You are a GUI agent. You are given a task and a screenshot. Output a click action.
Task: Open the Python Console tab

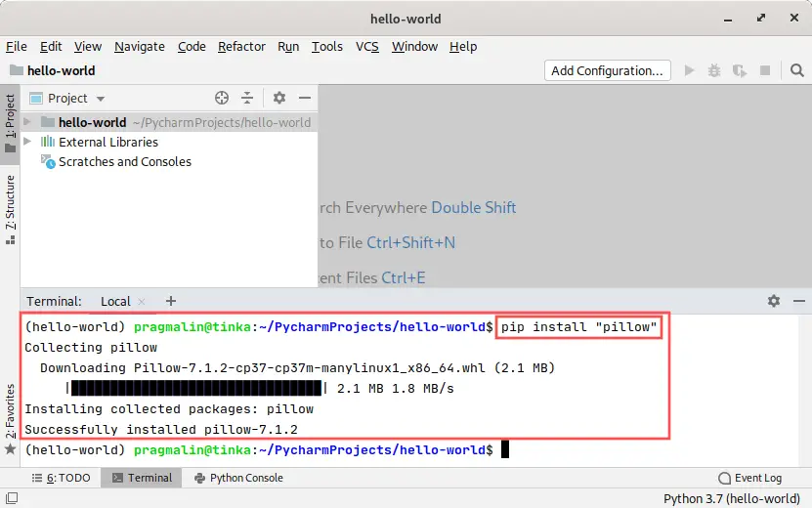[x=238, y=478]
